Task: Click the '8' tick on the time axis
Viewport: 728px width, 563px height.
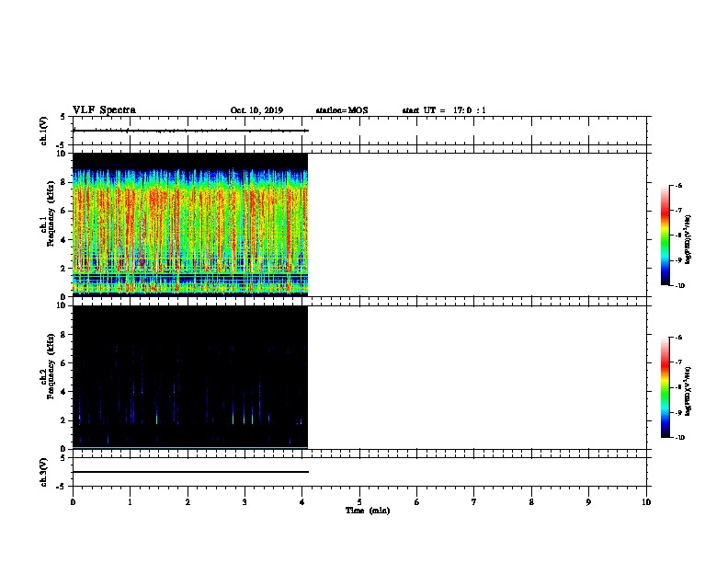Action: 531,501
